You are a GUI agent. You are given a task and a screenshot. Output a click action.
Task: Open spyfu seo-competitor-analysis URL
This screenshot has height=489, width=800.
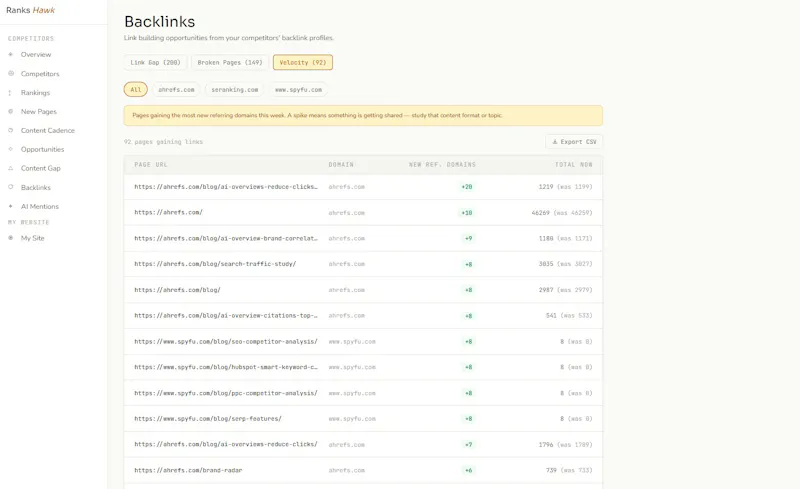[226, 341]
